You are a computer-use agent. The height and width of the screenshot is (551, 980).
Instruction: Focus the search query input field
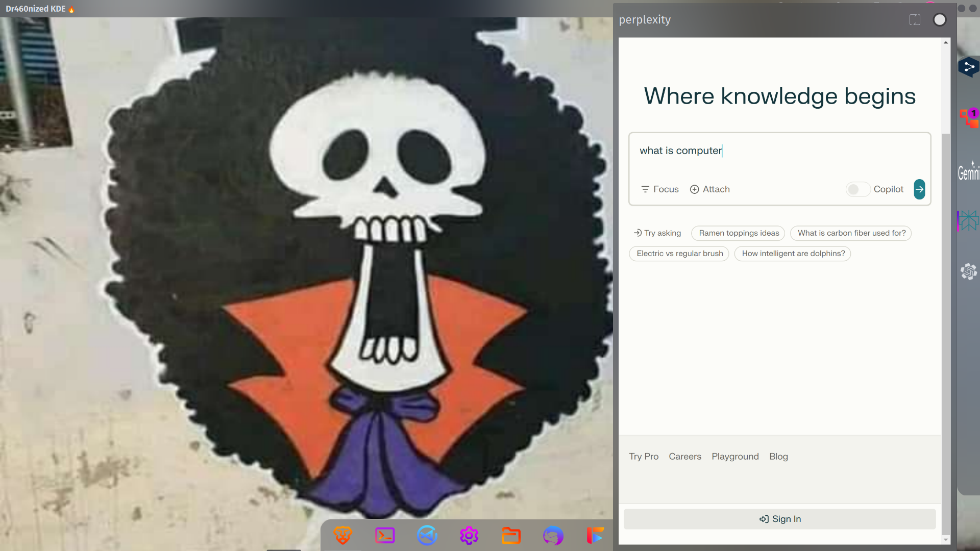coord(779,151)
